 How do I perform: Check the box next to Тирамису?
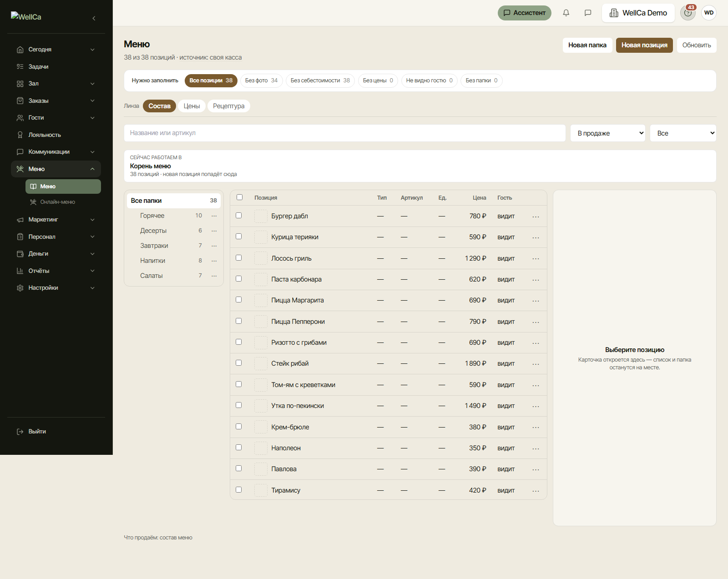pos(238,490)
